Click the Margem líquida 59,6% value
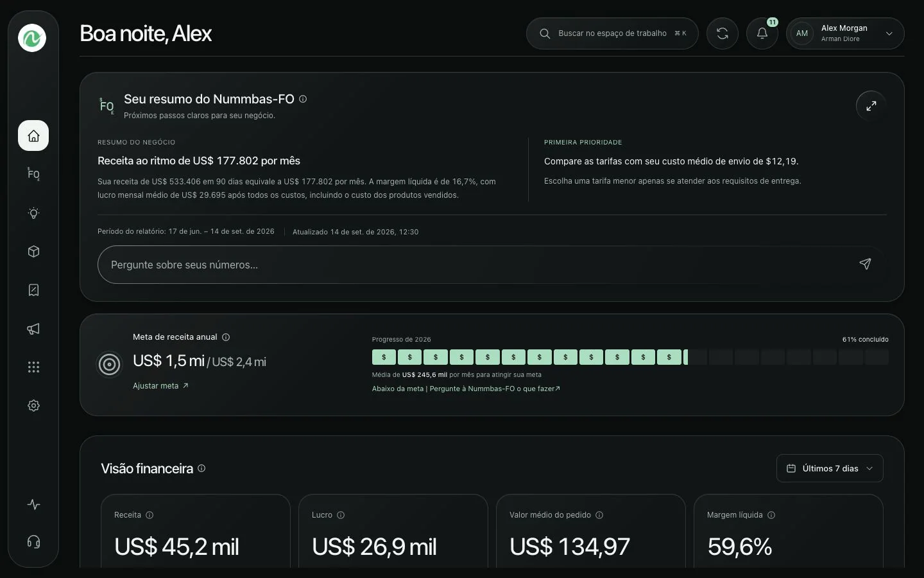The height and width of the screenshot is (578, 924). [x=740, y=547]
